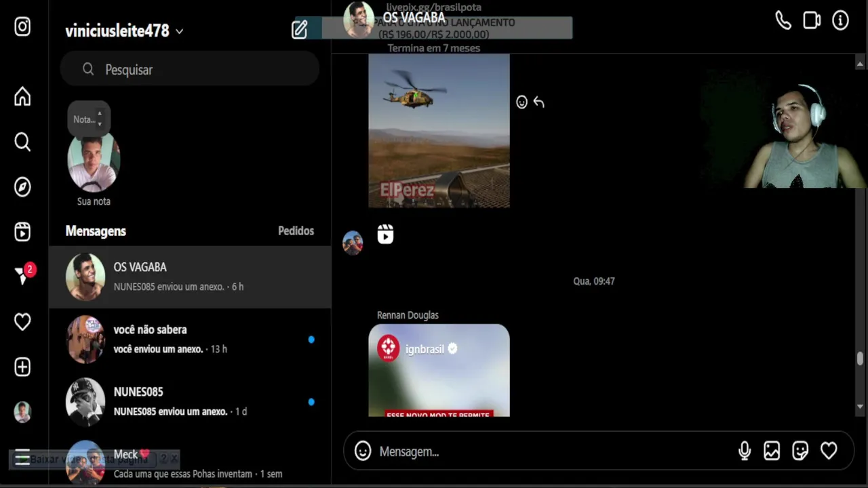The image size is (868, 488).
Task: Click Rennan Douglas sender name
Action: click(408, 315)
